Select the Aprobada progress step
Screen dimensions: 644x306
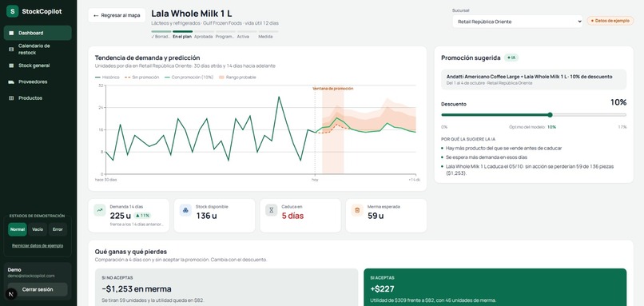pos(203,34)
